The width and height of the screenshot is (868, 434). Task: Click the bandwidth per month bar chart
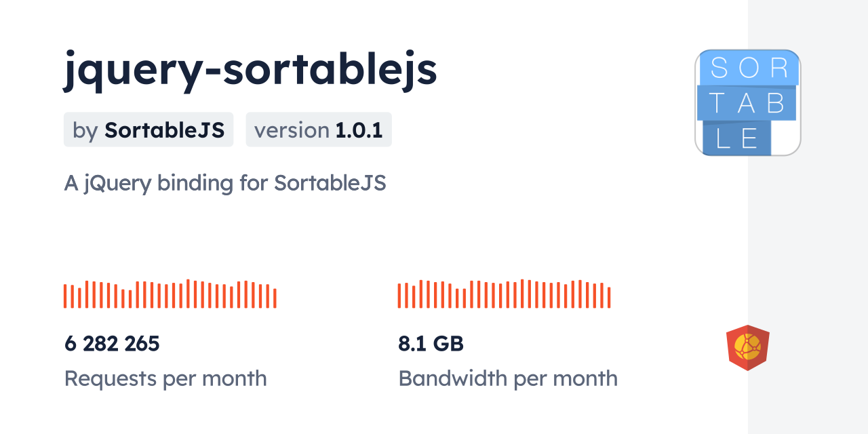click(504, 294)
